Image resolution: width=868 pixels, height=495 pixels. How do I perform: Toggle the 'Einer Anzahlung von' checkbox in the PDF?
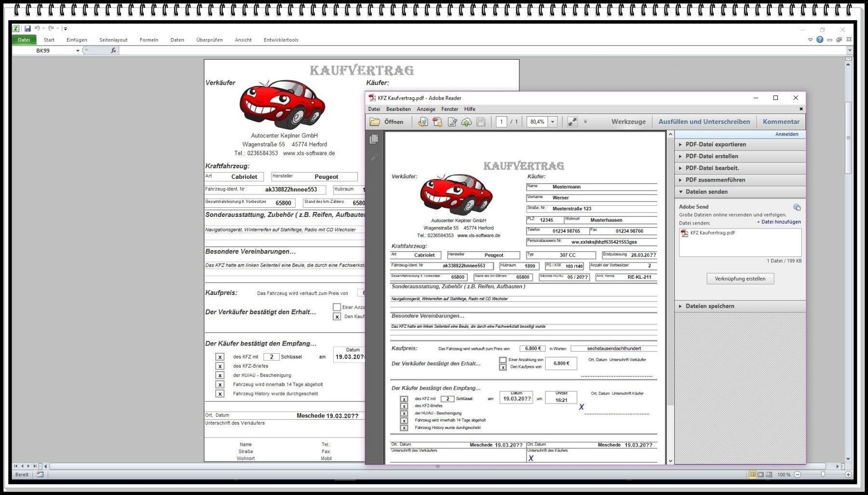(x=503, y=360)
